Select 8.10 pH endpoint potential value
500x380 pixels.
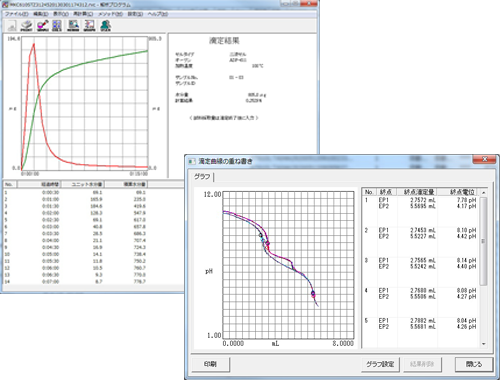pyautogui.click(x=466, y=230)
